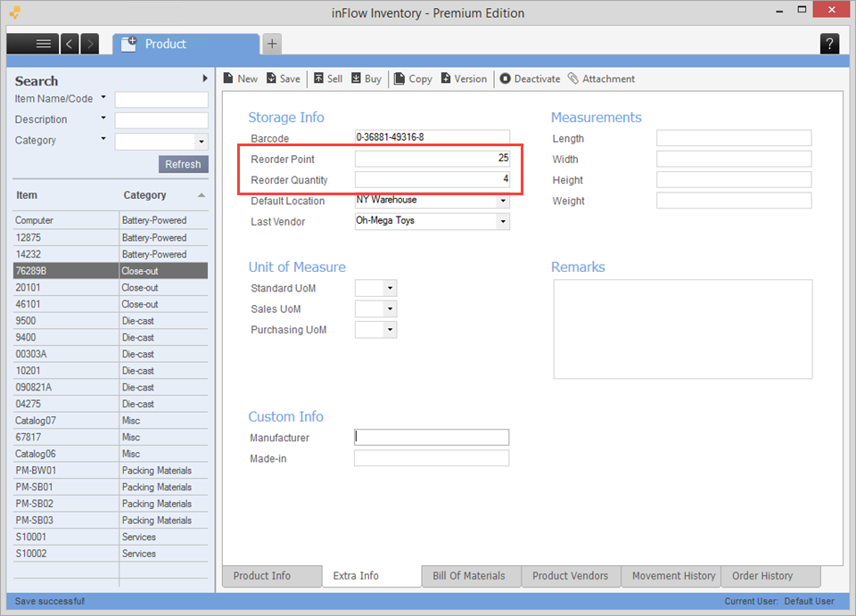The width and height of the screenshot is (856, 616).
Task: Open the Bill Of Materials tab
Action: [471, 576]
